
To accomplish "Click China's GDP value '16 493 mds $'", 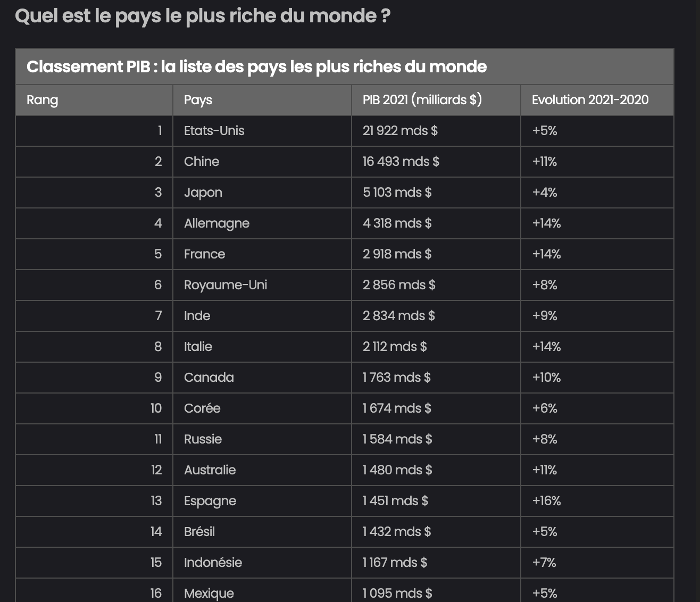I will (401, 162).
